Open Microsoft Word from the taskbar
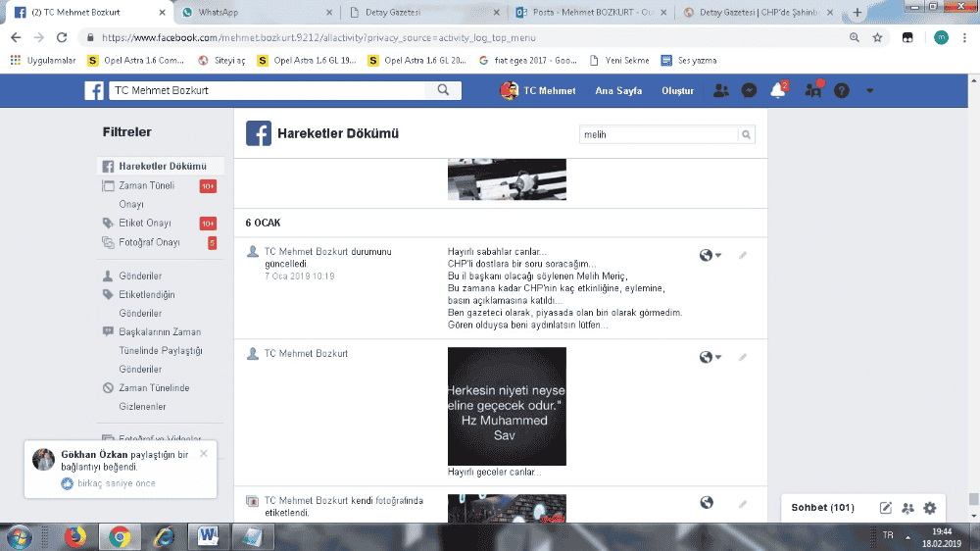 pyautogui.click(x=208, y=536)
